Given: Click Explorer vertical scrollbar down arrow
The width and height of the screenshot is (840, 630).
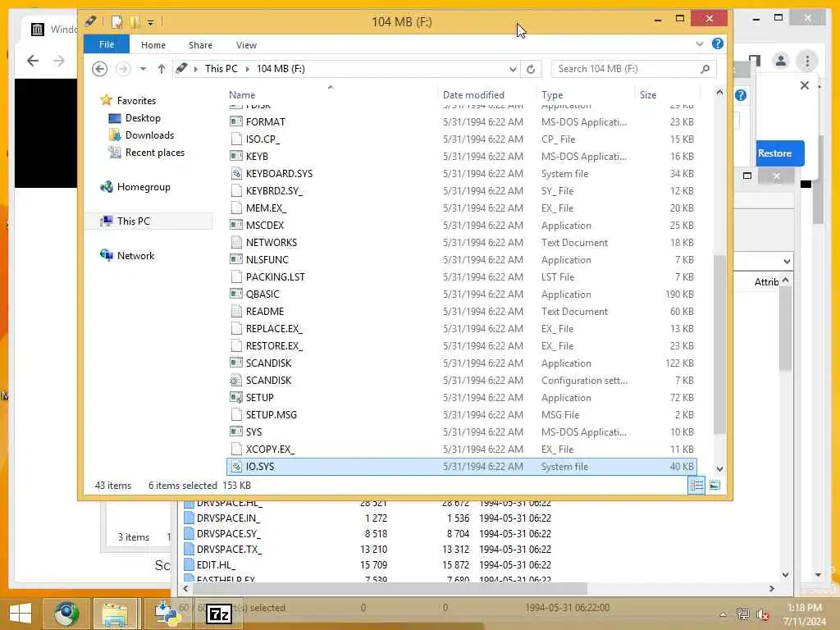Looking at the screenshot, I should click(x=719, y=468).
